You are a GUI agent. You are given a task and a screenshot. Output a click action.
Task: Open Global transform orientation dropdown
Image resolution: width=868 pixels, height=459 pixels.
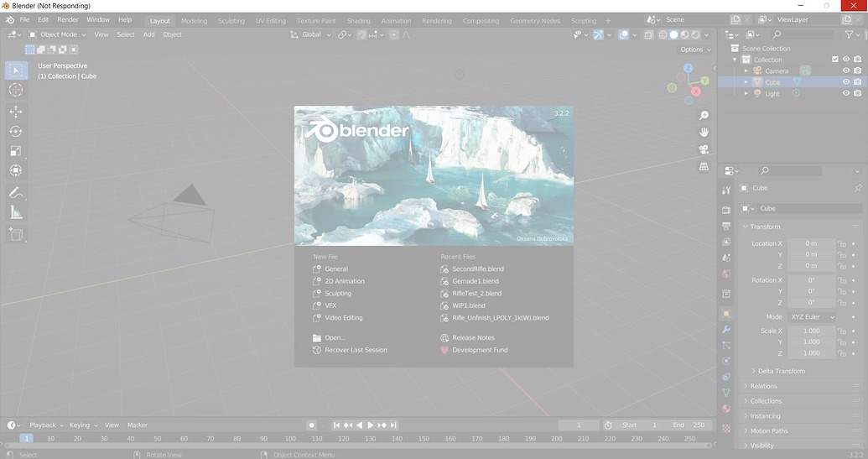pos(310,34)
